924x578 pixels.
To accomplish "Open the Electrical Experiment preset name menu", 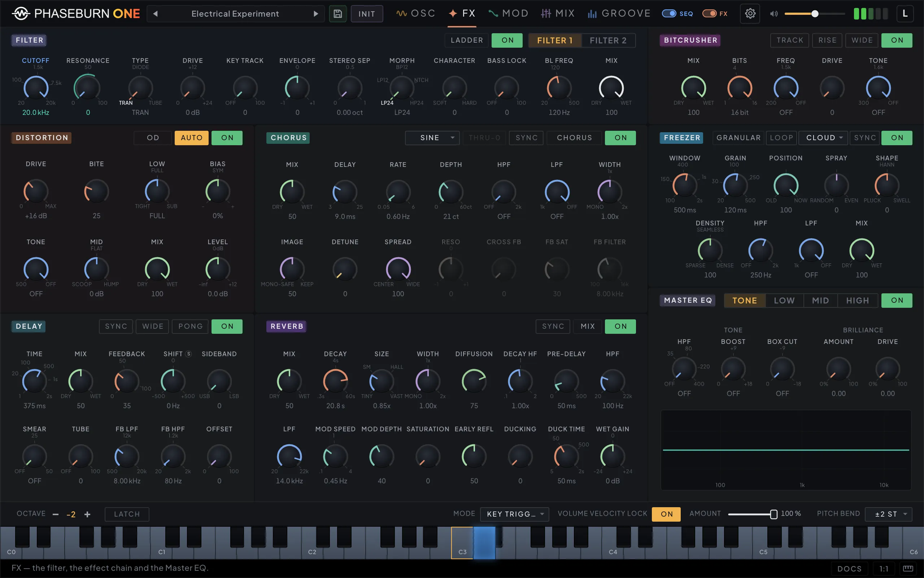I will pos(235,14).
